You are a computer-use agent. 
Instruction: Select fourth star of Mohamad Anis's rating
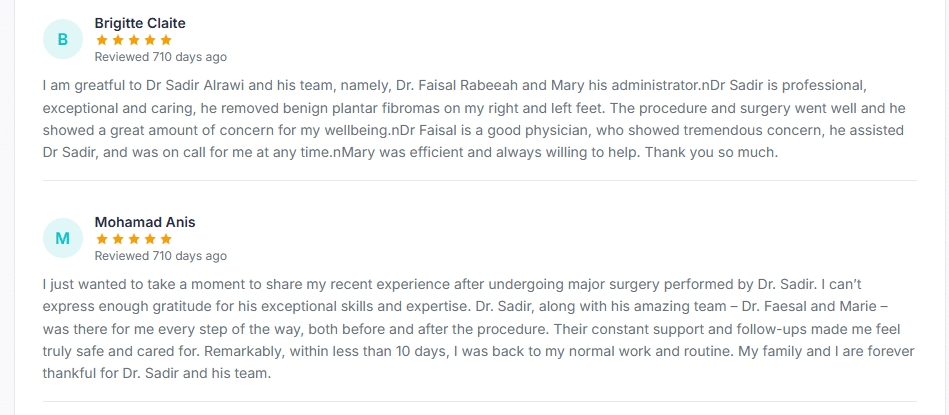pos(150,239)
